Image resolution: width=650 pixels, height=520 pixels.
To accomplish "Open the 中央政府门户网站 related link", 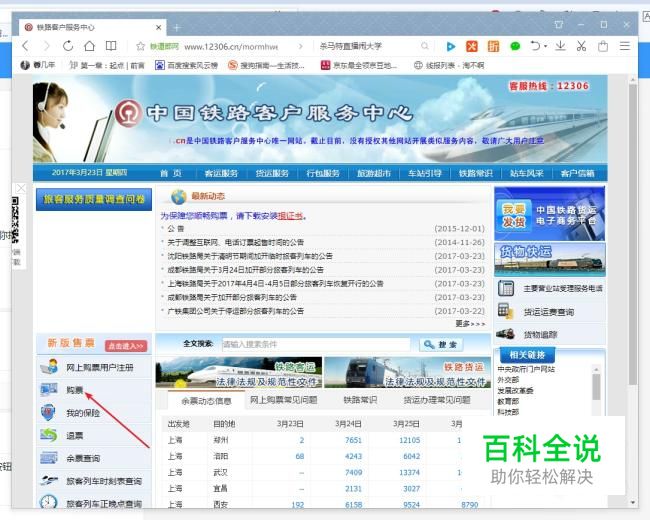I will 526,369.
